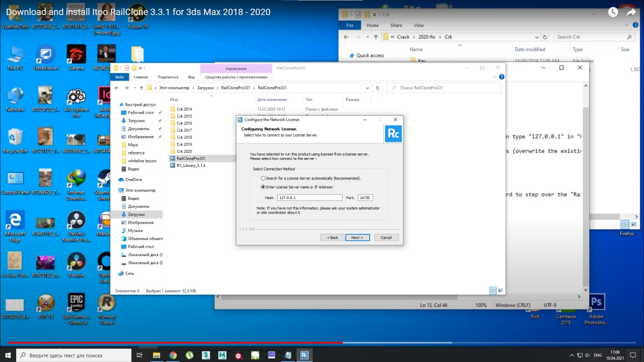The height and width of the screenshot is (362, 644).
Task: Click the Back button in license dialog
Action: tap(333, 237)
